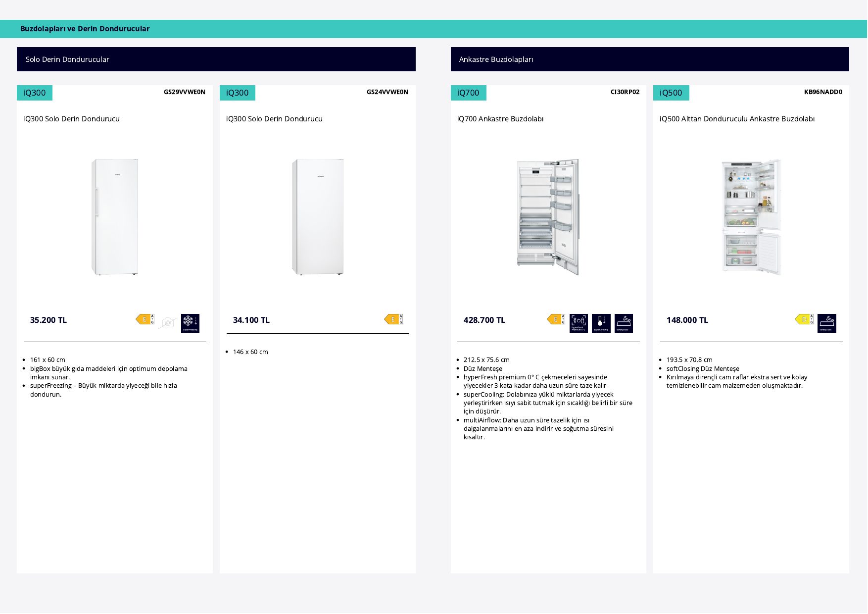Click energy class D label on KB96NADD0
Viewport: 868px width, 614px height.
[x=804, y=319]
